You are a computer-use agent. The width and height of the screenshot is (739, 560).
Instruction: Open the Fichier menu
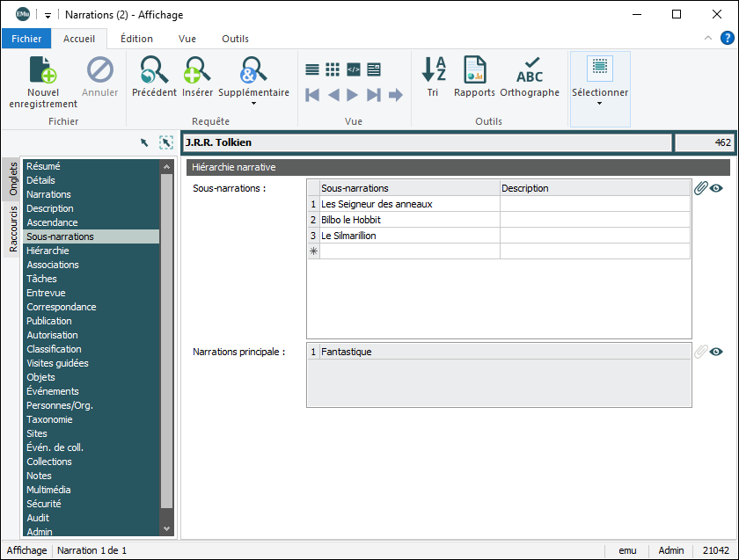[x=26, y=39]
